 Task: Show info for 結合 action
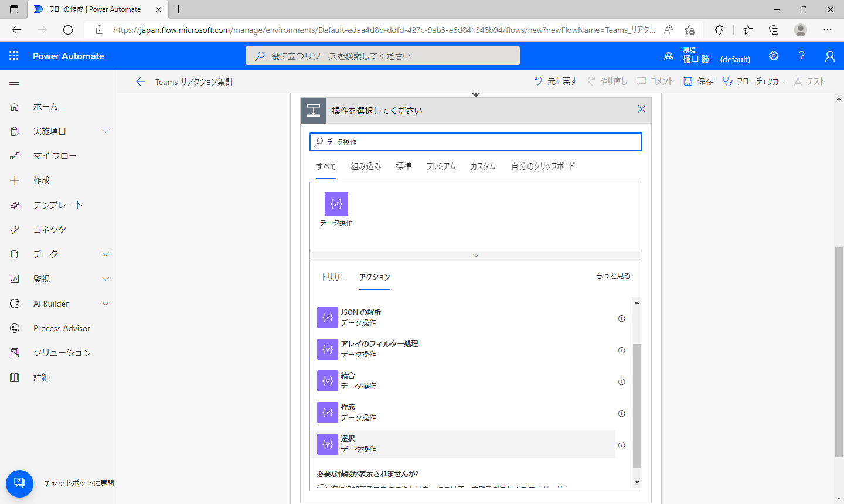[621, 382]
